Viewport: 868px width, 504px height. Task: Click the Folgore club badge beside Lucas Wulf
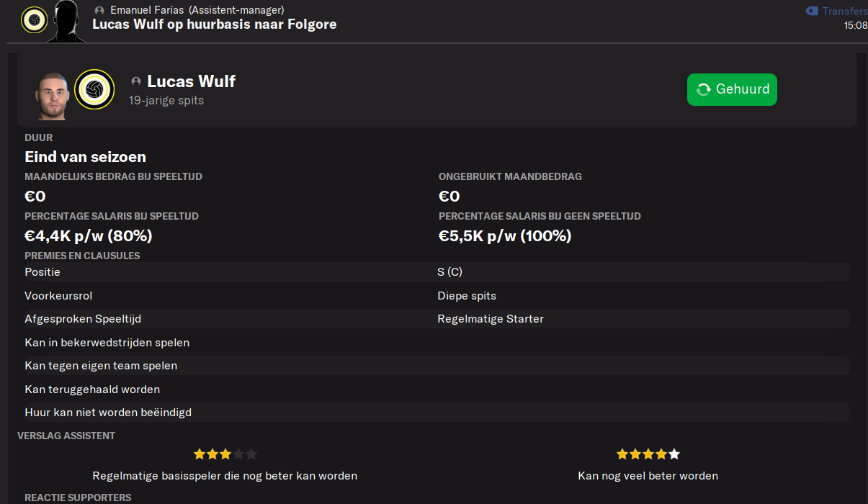94,89
